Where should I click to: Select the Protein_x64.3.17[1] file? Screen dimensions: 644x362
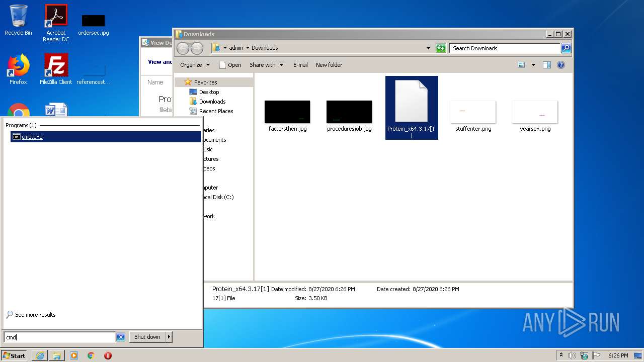(412, 108)
